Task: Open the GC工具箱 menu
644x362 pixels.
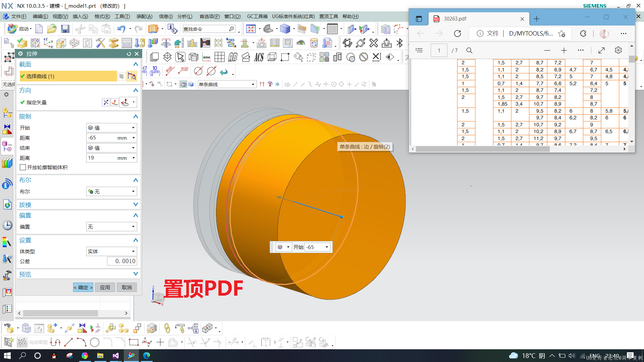Action: click(x=257, y=16)
